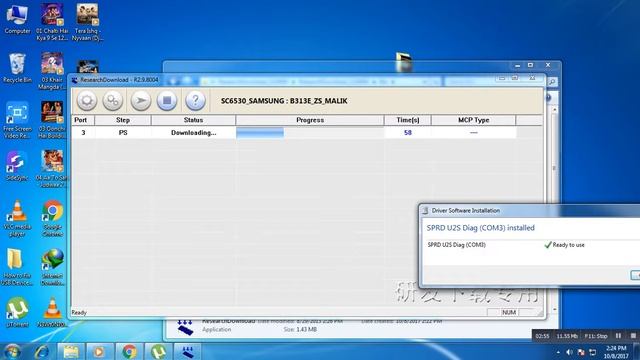Click the taskbar clock showing 2:24 PM
Screen dimensions: 640x360
point(616,352)
